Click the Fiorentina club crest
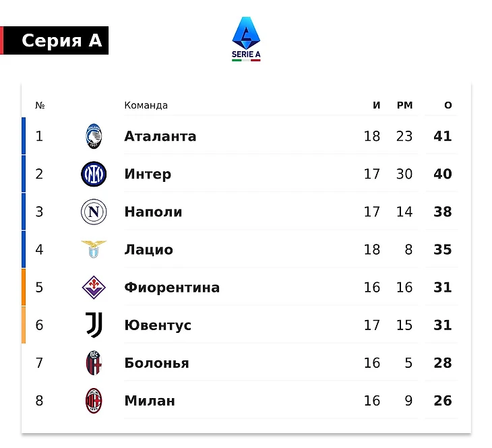Image resolution: width=492 pixels, height=448 pixels. pos(94,288)
